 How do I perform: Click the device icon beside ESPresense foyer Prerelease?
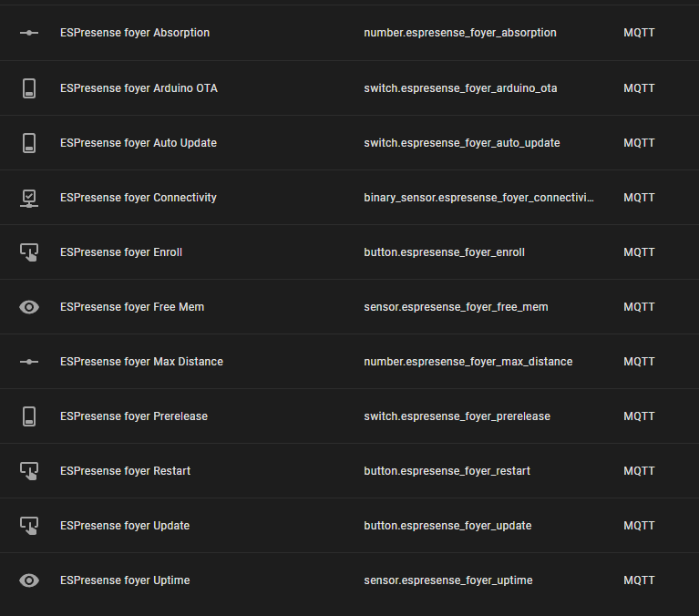(x=29, y=416)
